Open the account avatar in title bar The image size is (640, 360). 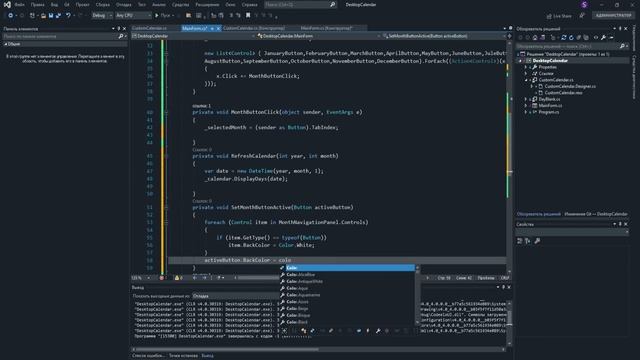click(584, 4)
